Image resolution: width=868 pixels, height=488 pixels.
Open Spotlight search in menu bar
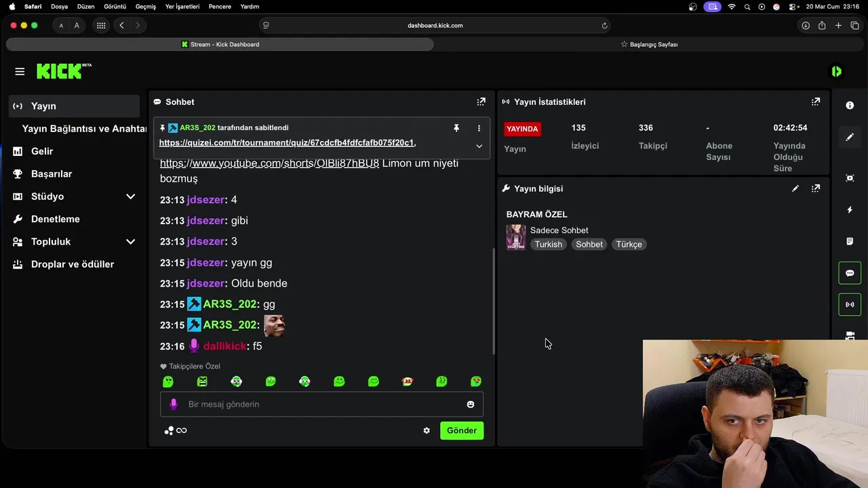tap(747, 7)
